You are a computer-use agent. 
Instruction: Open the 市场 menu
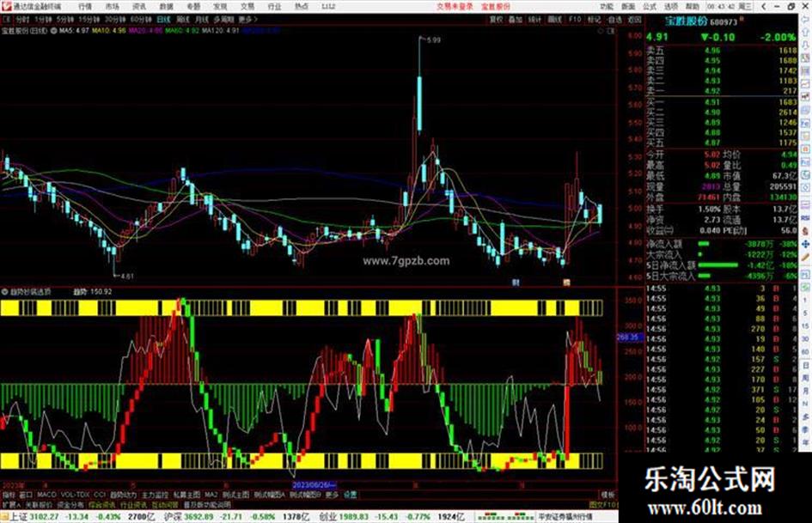(112, 7)
